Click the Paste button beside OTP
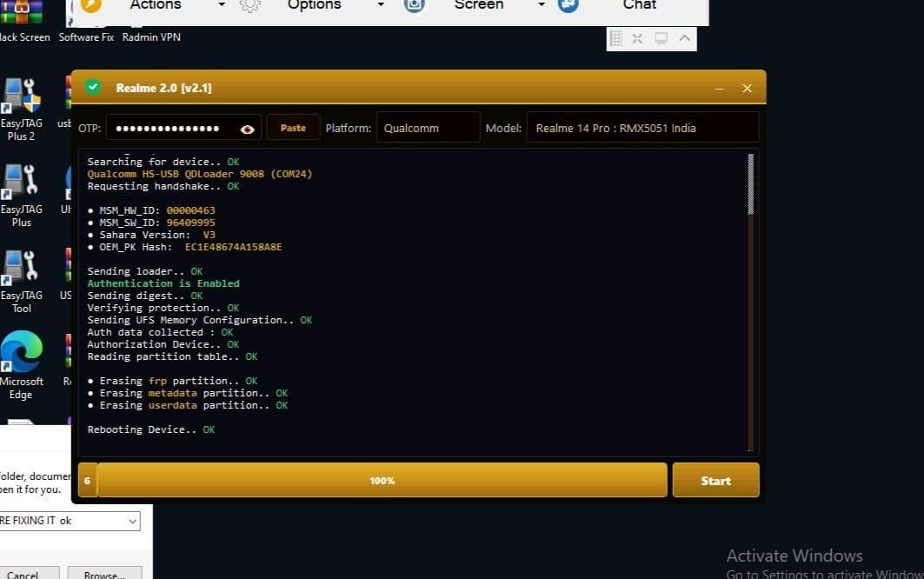This screenshot has width=924, height=579. click(293, 128)
